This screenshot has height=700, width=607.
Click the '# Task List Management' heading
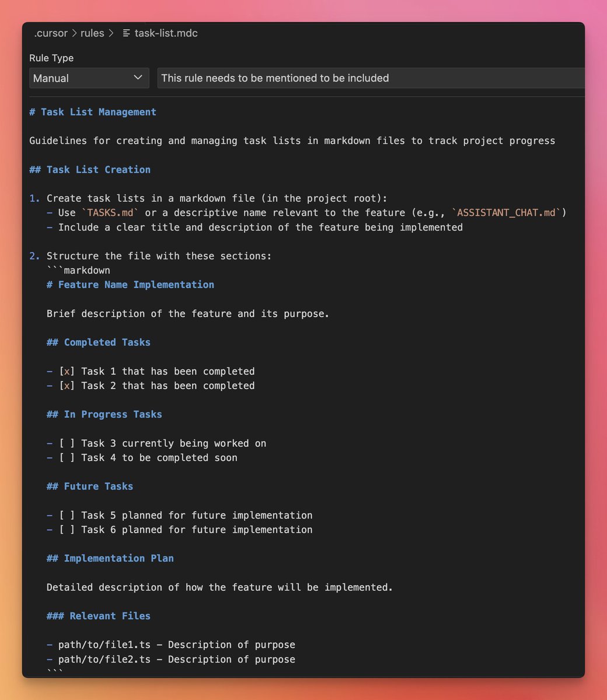pos(93,112)
